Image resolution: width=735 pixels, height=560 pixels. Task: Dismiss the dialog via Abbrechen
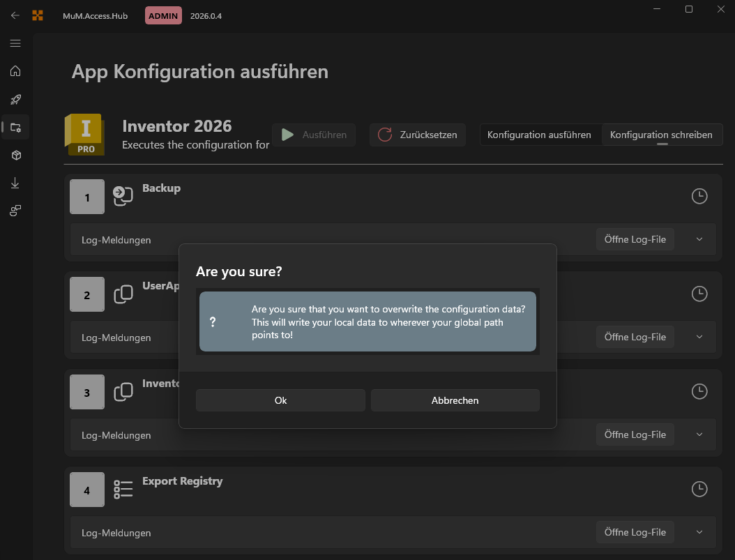tap(455, 400)
